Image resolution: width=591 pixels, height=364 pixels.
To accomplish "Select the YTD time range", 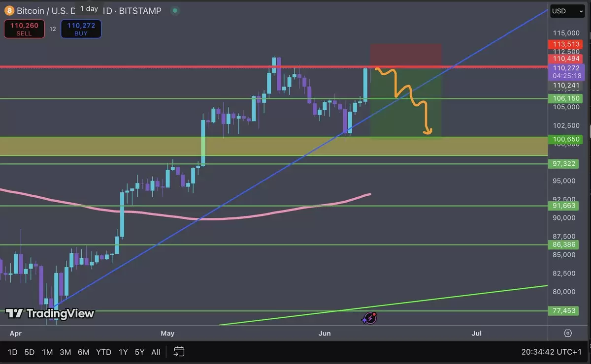I will pos(103,352).
